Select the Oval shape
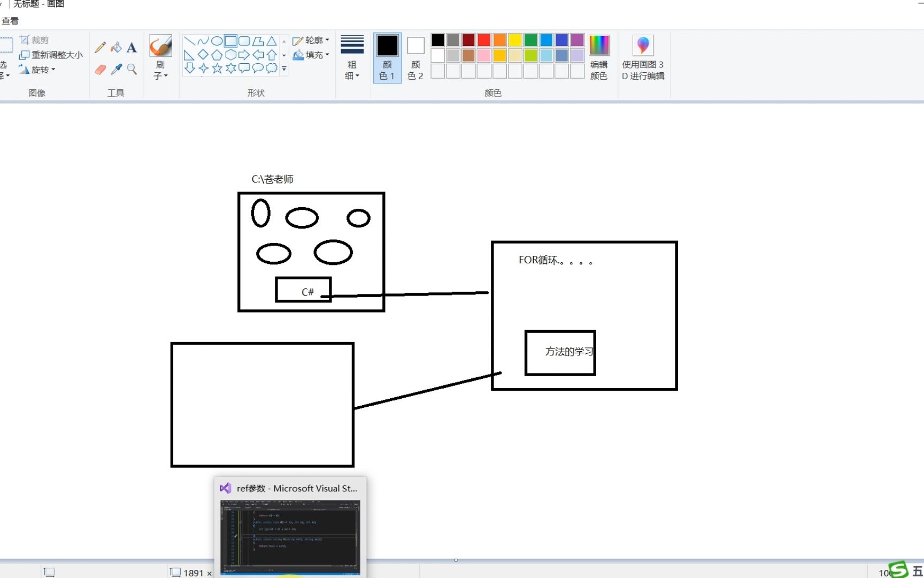Viewport: 924px width, 578px height. point(216,40)
